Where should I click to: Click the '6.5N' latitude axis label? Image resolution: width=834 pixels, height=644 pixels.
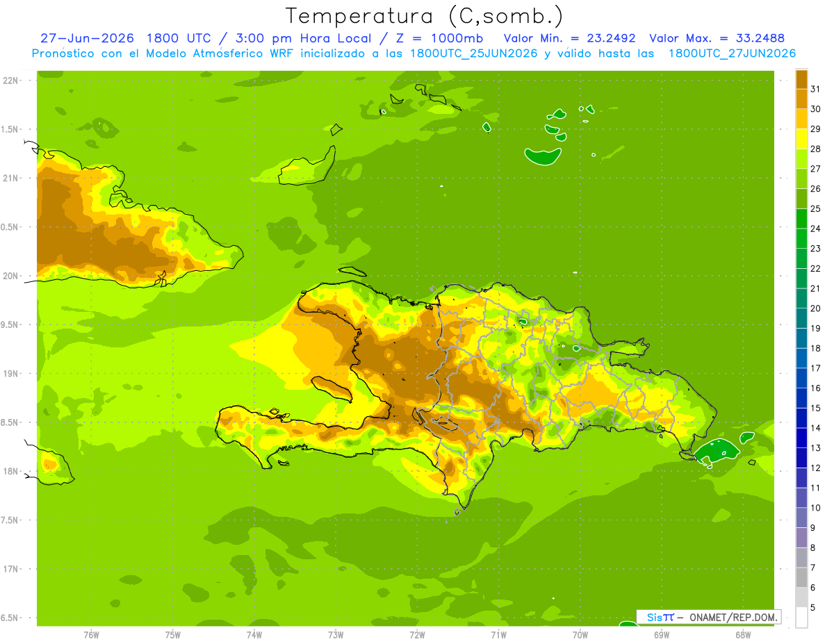(x=10, y=618)
